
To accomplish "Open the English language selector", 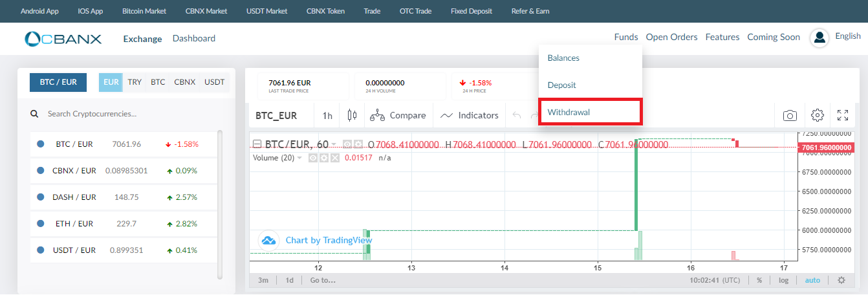I will [x=848, y=36].
